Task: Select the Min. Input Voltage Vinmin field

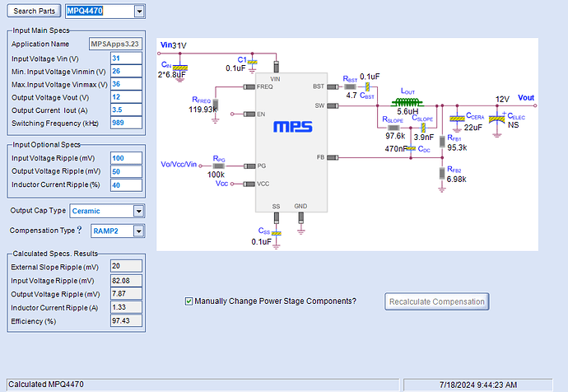Action: [126, 71]
